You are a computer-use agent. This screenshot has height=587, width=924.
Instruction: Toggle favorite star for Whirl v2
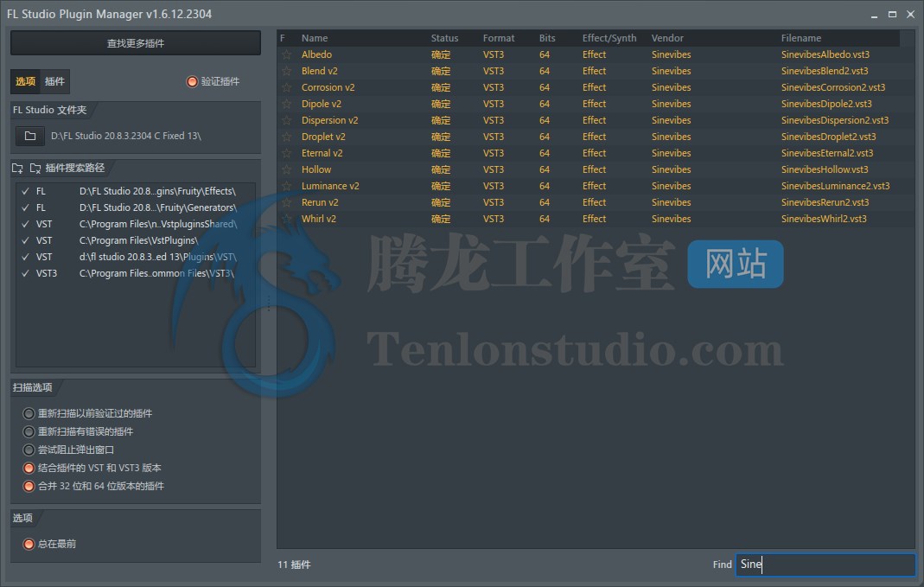(x=286, y=219)
